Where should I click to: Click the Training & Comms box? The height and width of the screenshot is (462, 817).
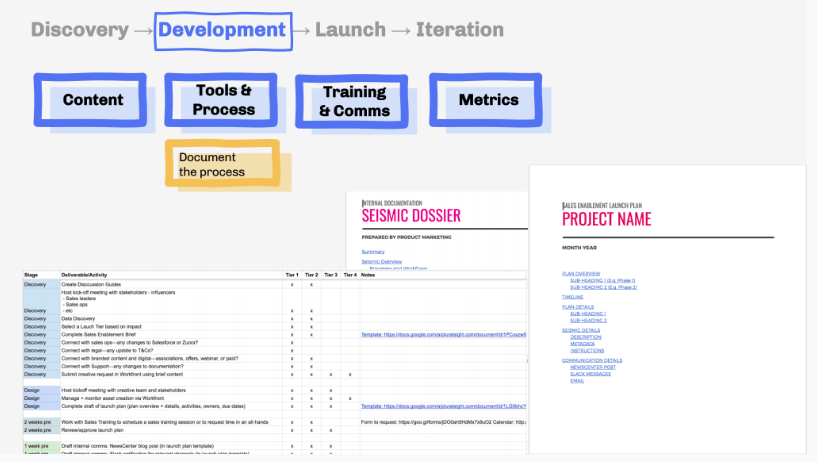point(352,101)
